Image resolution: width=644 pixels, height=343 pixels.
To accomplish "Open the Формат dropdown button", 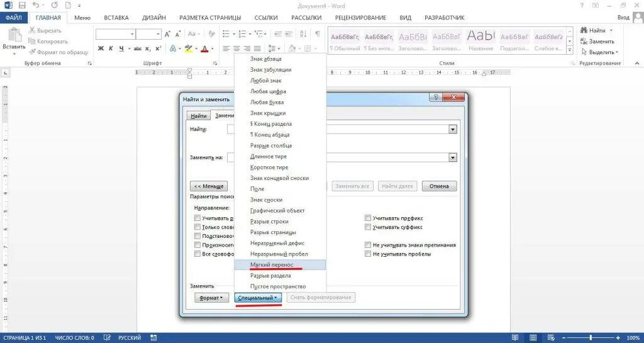I will 211,298.
